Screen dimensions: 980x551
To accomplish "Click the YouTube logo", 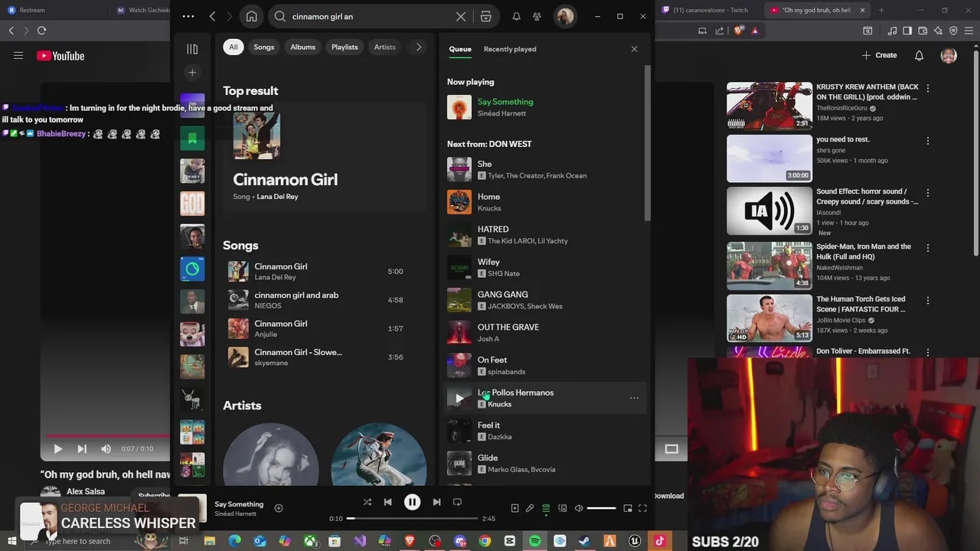I will pyautogui.click(x=60, y=55).
